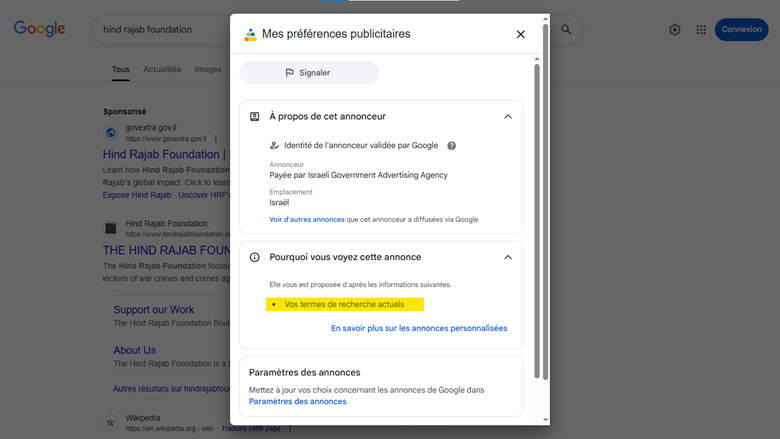
Task: Open the About Us sitelink
Action: (134, 351)
